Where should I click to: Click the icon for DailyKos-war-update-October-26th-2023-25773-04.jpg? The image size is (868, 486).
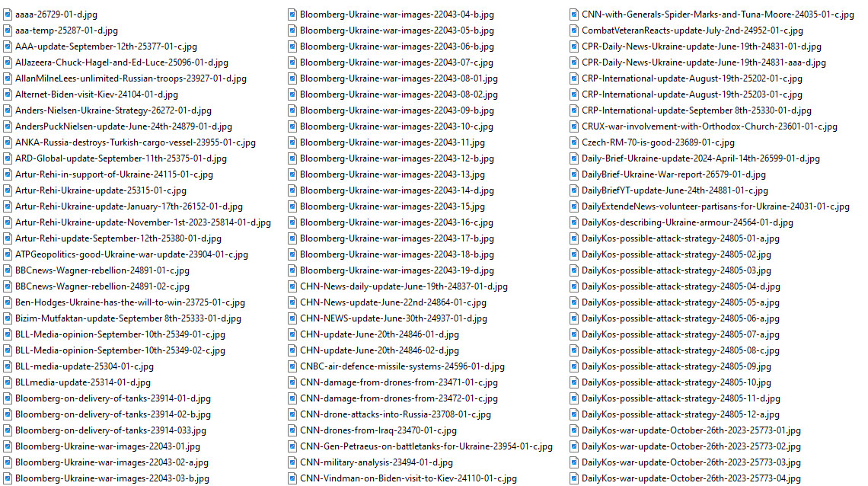click(574, 478)
